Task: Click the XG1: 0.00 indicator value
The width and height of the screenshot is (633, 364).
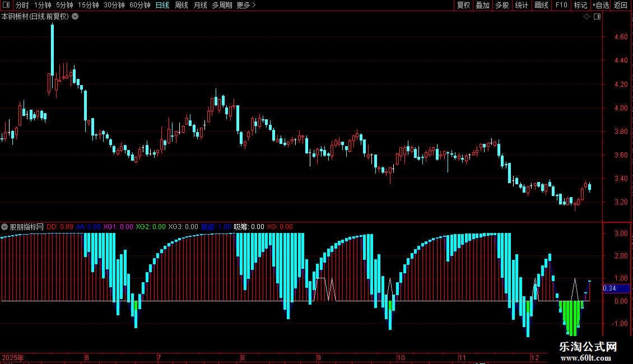Action: tap(118, 227)
